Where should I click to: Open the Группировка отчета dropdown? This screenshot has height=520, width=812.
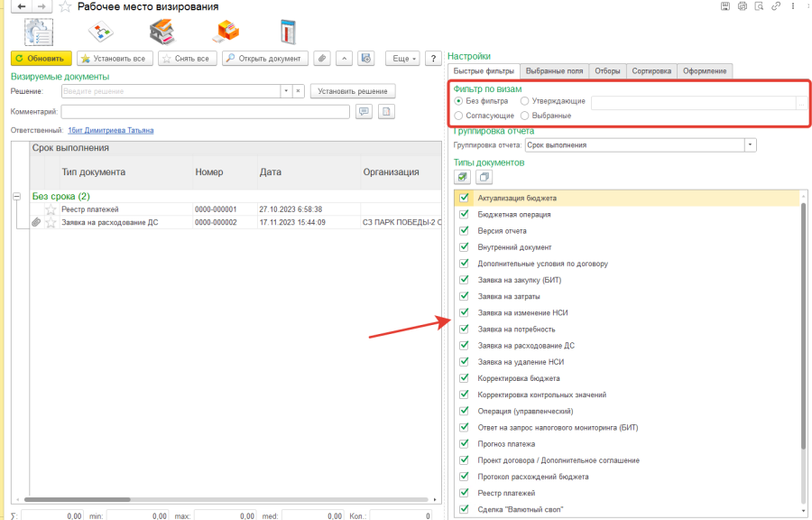[x=750, y=144]
